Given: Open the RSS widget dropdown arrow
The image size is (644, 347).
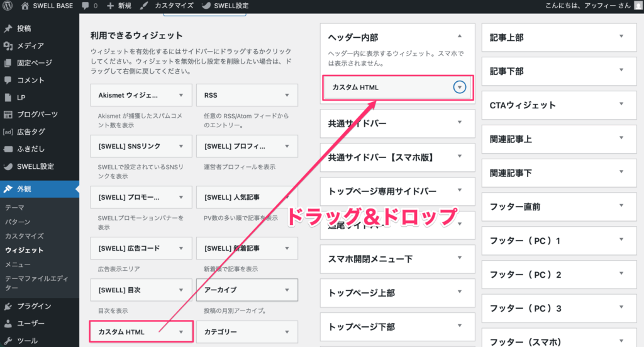Looking at the screenshot, I should [x=287, y=96].
